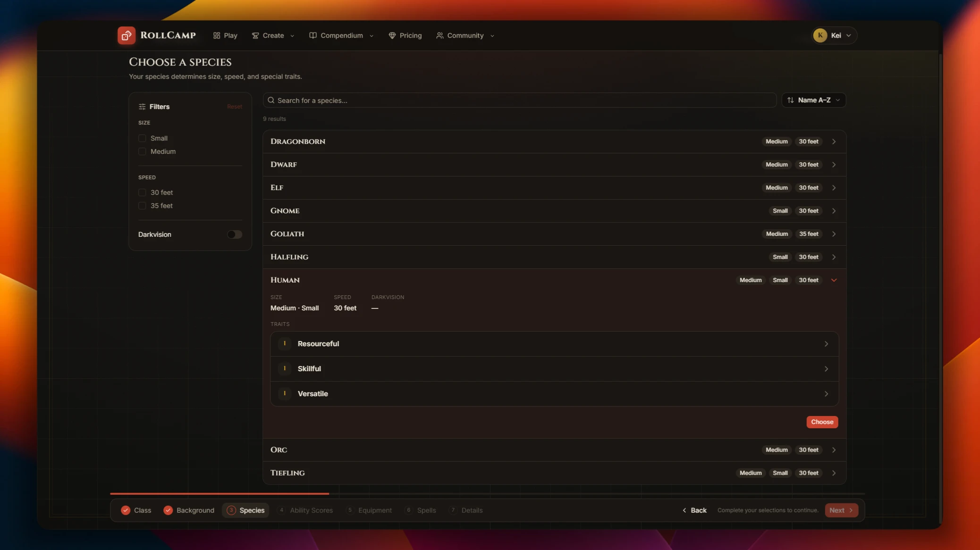This screenshot has height=550, width=980.
Task: Expand the Resourceful trait details
Action: 554,344
